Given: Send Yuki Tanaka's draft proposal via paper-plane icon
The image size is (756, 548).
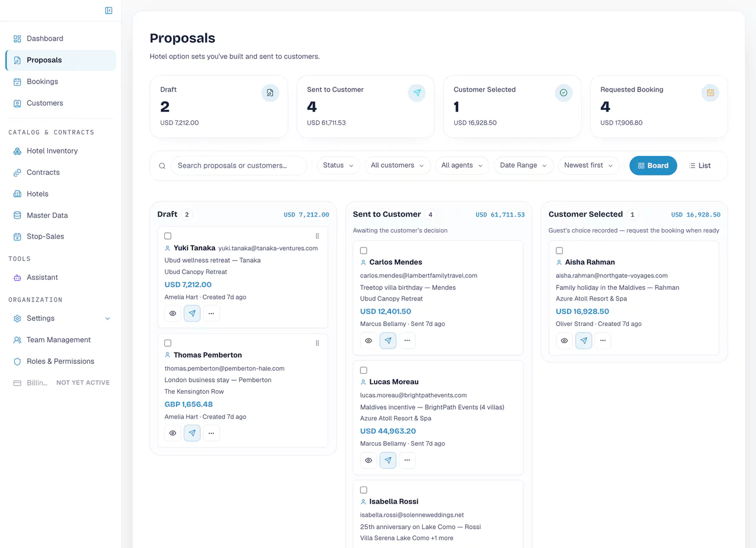Looking at the screenshot, I should coord(192,314).
